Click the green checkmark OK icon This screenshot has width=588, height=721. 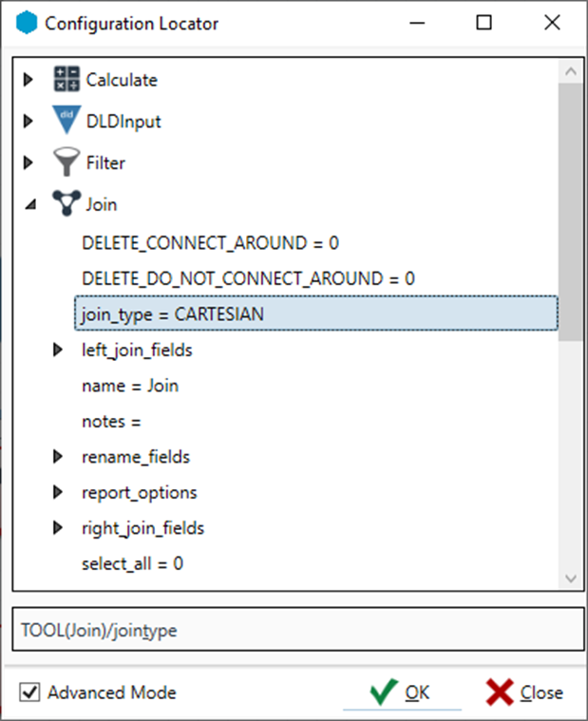383,693
